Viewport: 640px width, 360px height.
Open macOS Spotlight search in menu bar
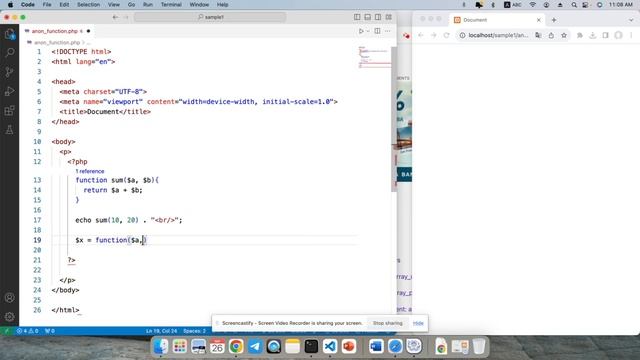[x=574, y=4]
